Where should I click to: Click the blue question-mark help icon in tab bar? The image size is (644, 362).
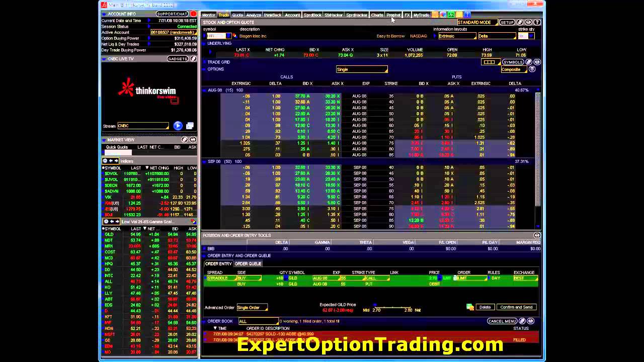click(467, 15)
